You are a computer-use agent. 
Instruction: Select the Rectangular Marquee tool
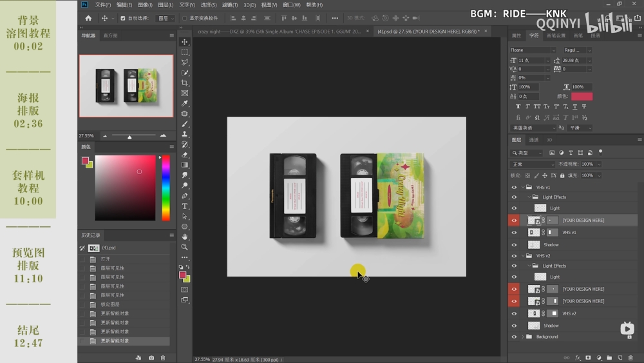tap(185, 52)
